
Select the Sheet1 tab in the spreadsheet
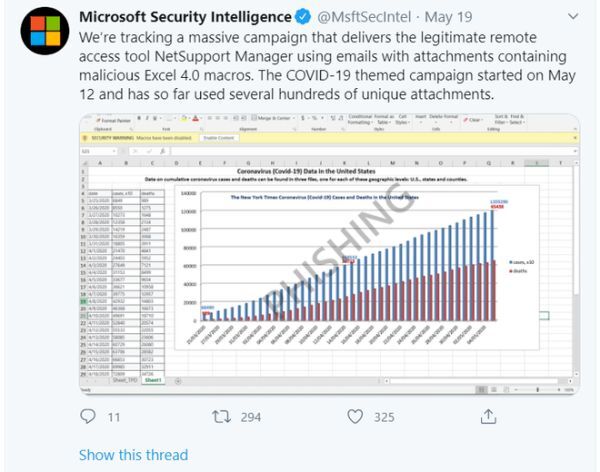coord(153,380)
